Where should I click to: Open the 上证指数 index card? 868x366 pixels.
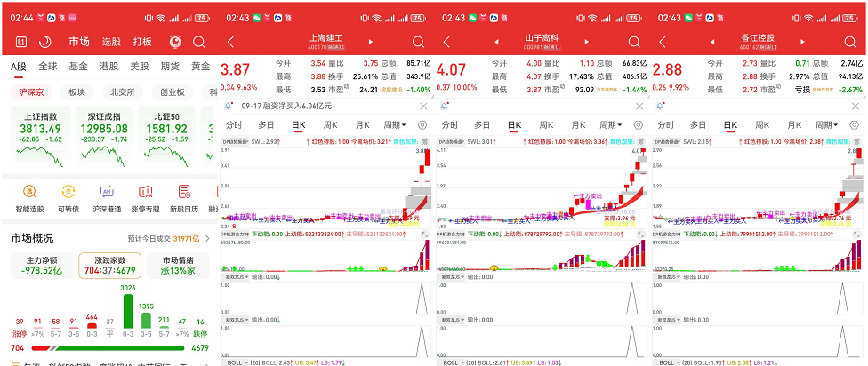pos(40,138)
